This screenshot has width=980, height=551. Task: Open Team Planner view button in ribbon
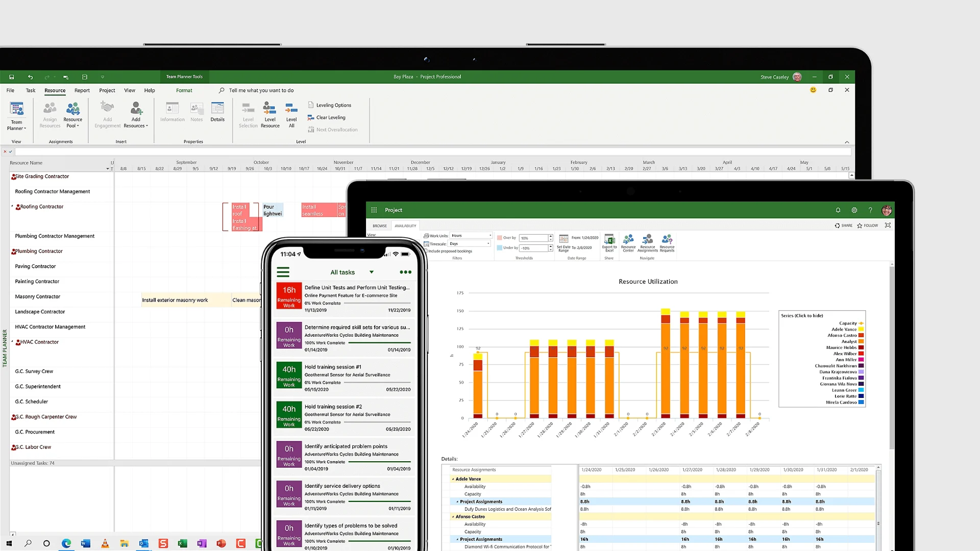(16, 116)
